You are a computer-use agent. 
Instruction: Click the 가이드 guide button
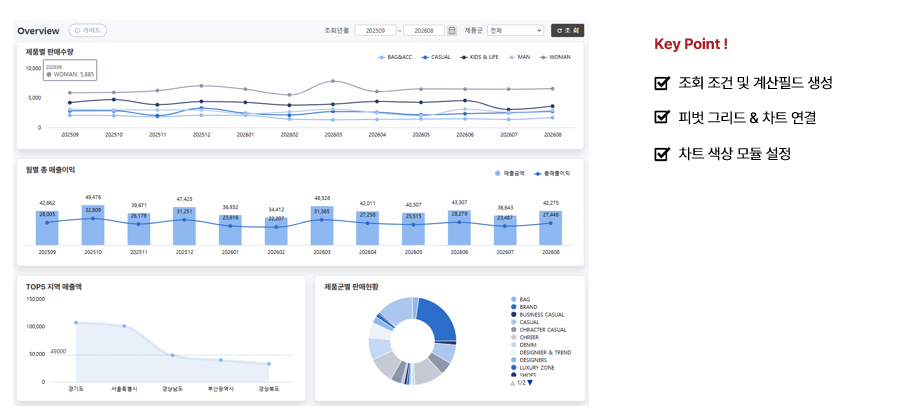tap(88, 30)
